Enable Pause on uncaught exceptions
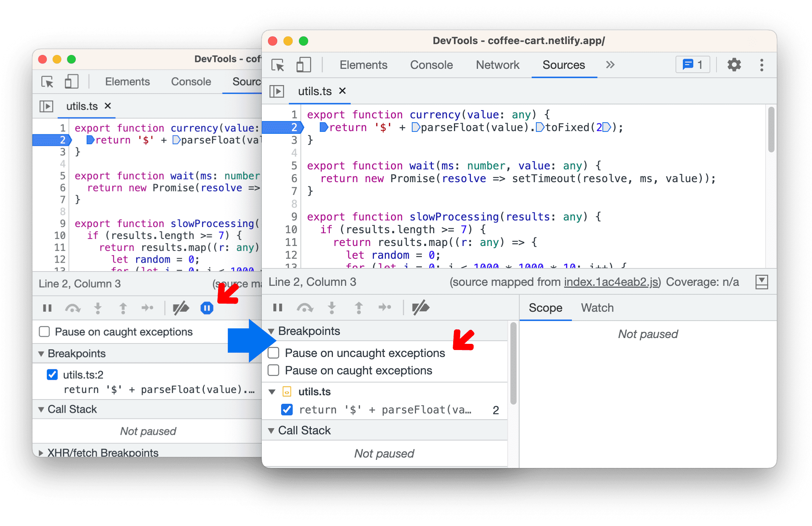Screen dimensions: 812x526 click(x=274, y=353)
